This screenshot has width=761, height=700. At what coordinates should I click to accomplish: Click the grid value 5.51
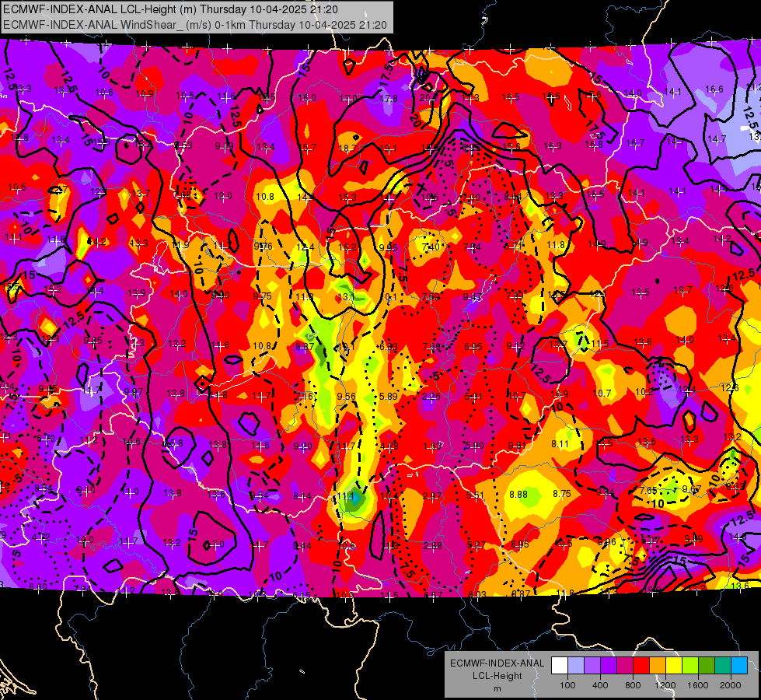point(475,495)
